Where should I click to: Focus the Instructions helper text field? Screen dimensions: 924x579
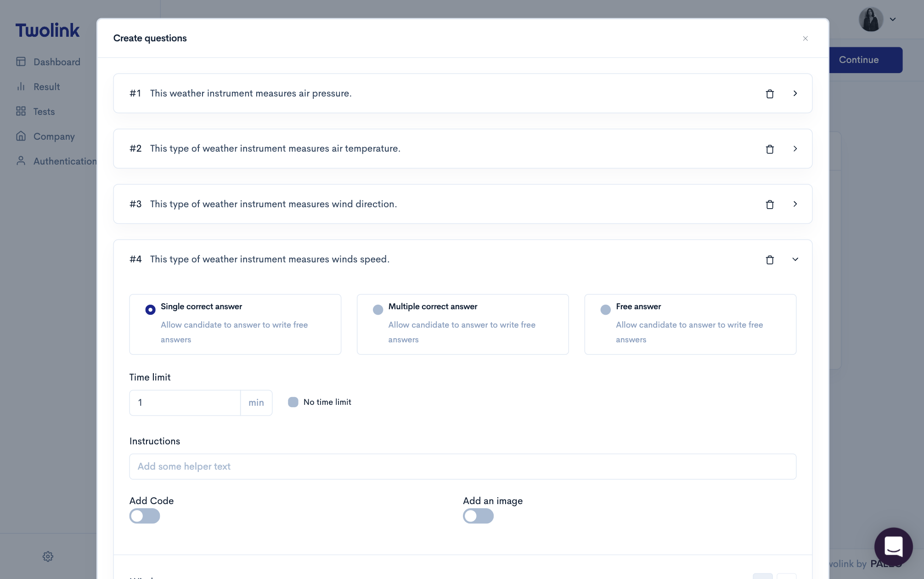462,466
